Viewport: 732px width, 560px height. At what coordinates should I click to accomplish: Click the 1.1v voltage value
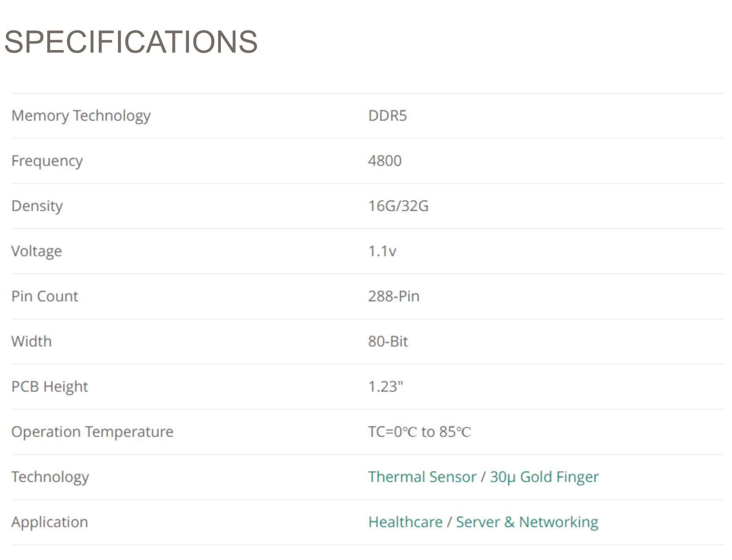[x=382, y=251]
